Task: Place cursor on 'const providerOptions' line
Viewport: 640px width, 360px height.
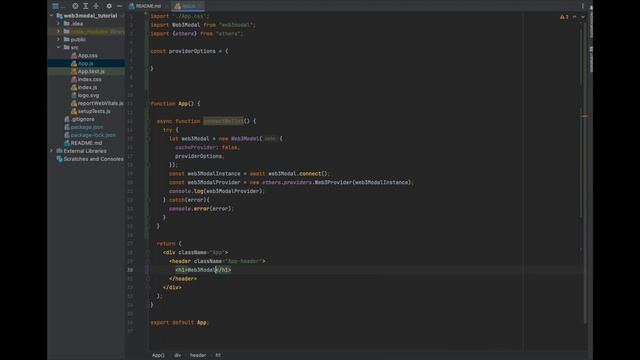Action: (x=189, y=51)
